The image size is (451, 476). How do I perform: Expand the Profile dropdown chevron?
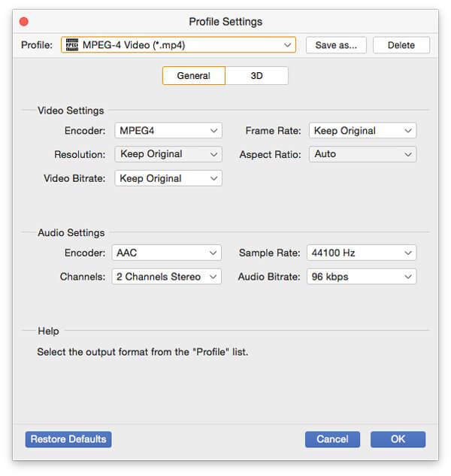[288, 45]
